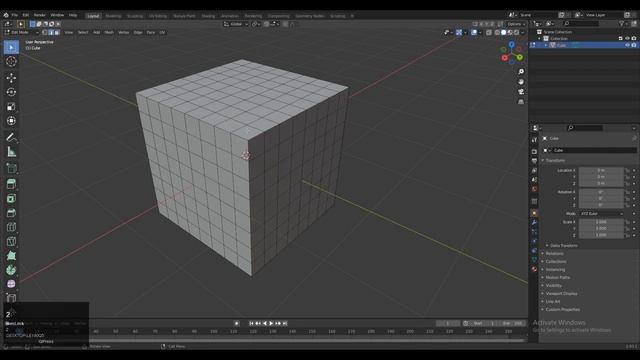Switch to solid viewport shading
Screen dimensions: 640x360
(x=504, y=32)
